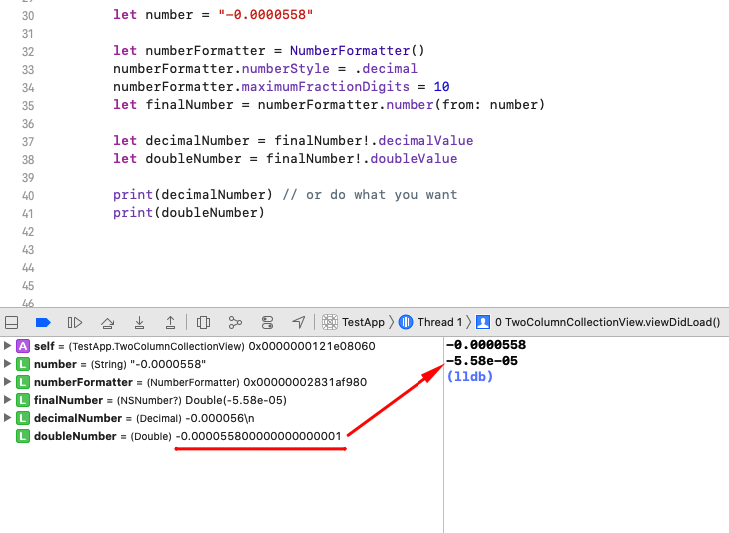The image size is (729, 533).
Task: Step out of the function
Action: coord(171,322)
